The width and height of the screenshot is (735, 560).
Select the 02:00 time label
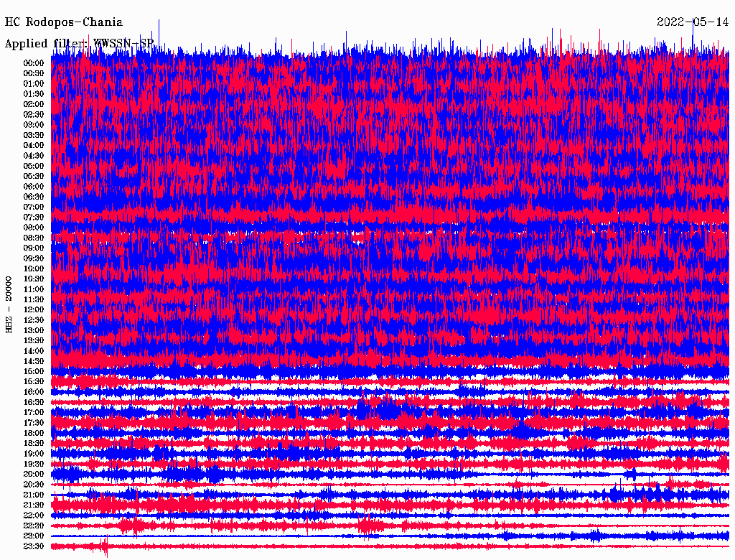point(34,104)
